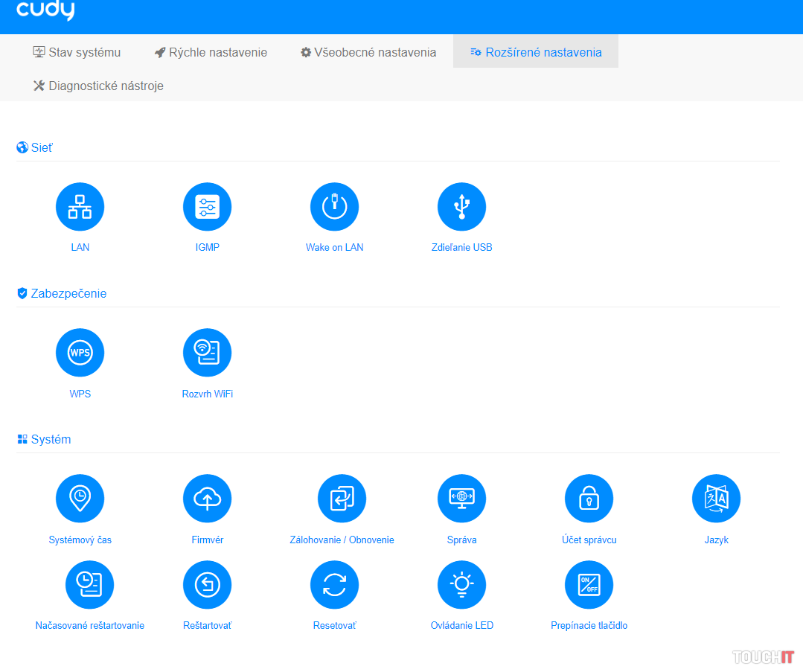Click the Prepínacie tlačidlo text link
Image resolution: width=803 pixels, height=672 pixels.
point(589,626)
